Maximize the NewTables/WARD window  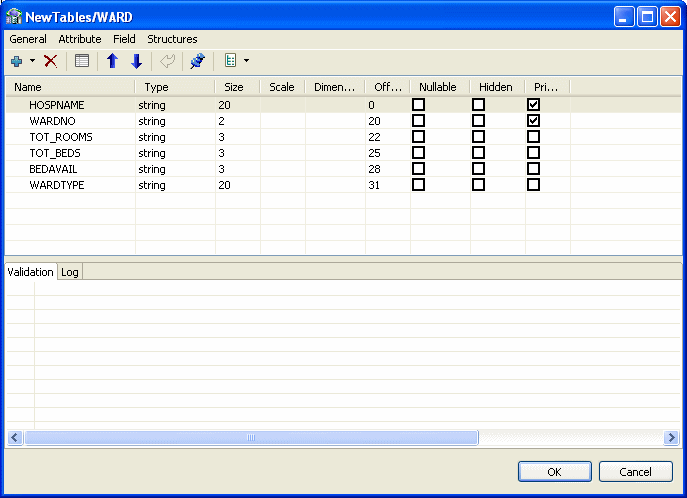(647, 17)
